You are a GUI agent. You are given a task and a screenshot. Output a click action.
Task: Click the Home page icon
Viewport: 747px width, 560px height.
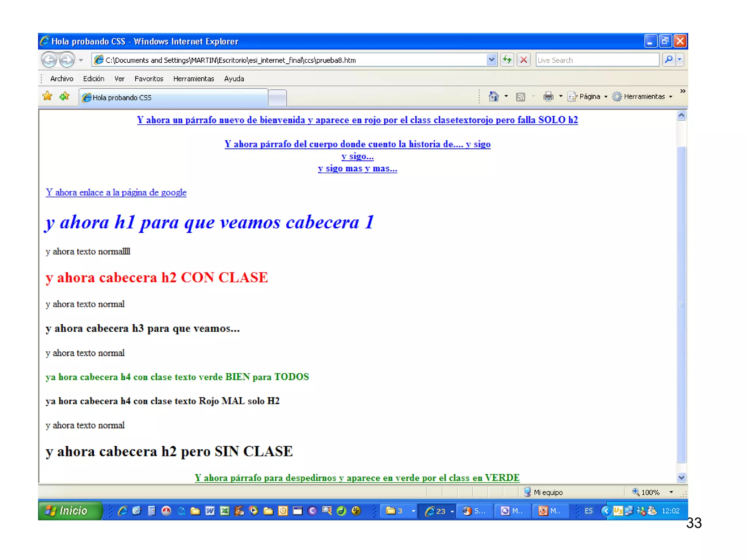click(494, 97)
